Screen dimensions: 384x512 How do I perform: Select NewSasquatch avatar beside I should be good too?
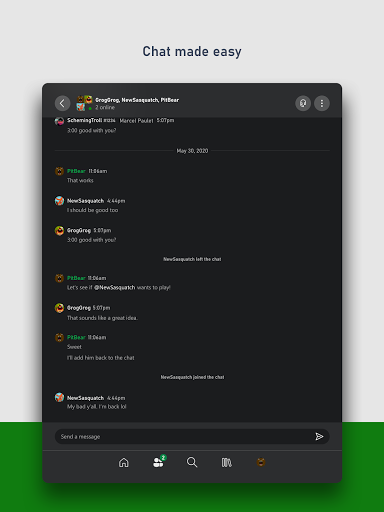[59, 201]
